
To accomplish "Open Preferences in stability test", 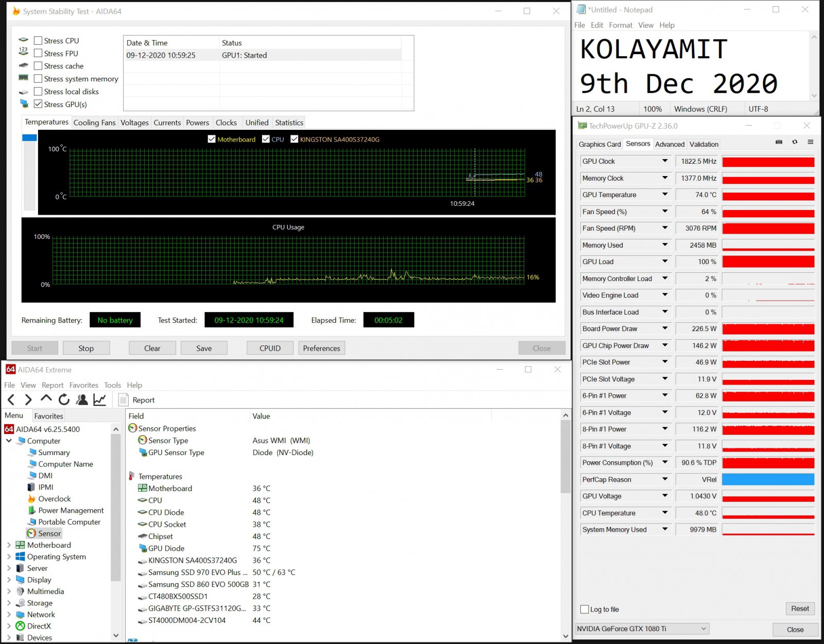I will [x=321, y=348].
